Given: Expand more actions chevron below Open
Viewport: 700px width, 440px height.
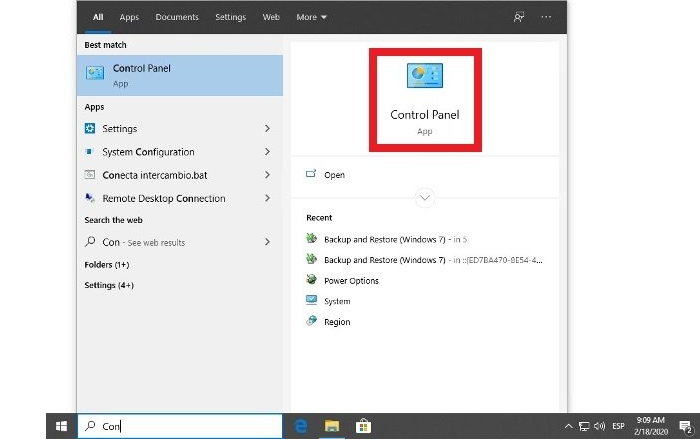Looking at the screenshot, I should [x=425, y=198].
